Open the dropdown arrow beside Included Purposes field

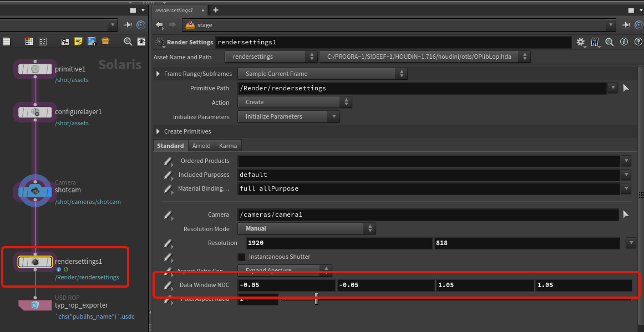(x=626, y=175)
